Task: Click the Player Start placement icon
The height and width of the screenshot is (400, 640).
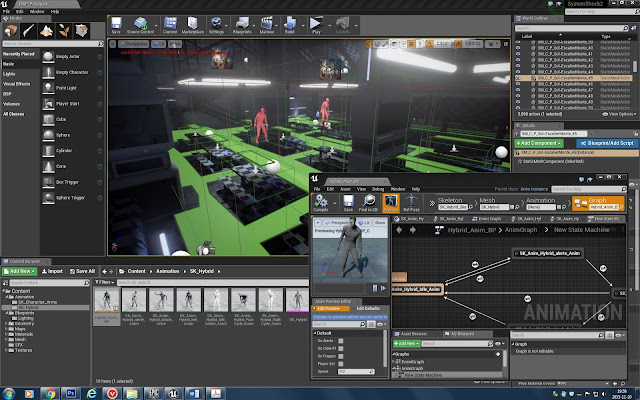Action: click(x=48, y=104)
